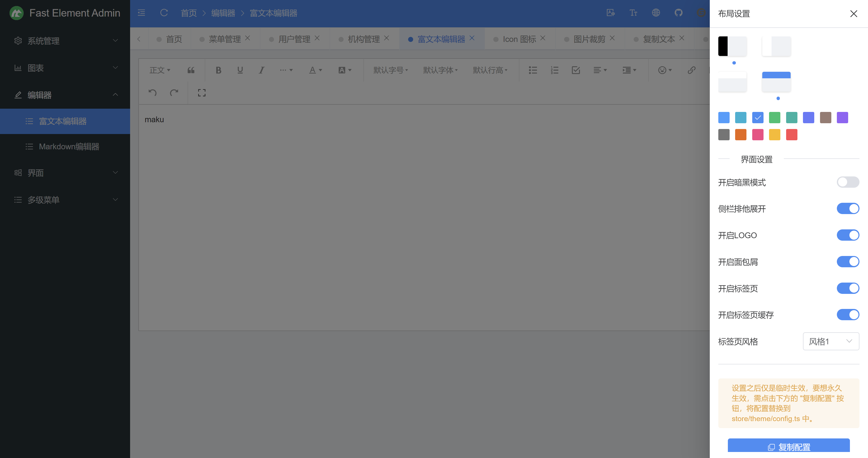Open the indent options dropdown

629,70
